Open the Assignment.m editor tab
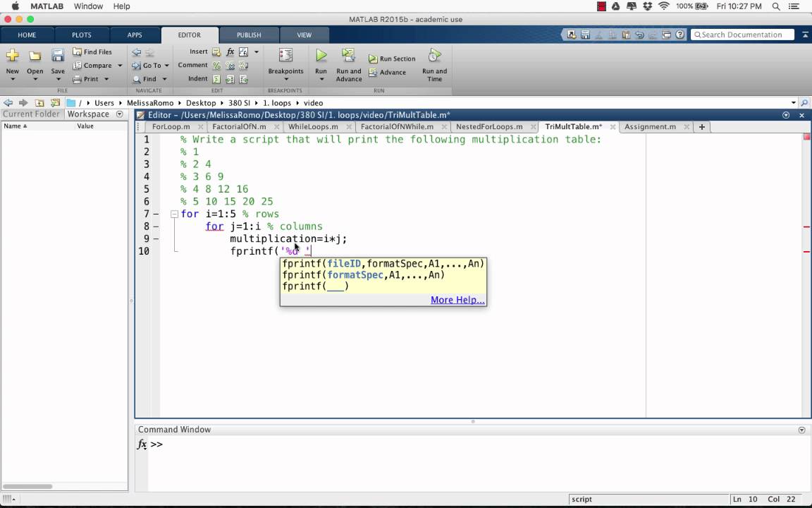The width and height of the screenshot is (812, 508). [x=650, y=126]
